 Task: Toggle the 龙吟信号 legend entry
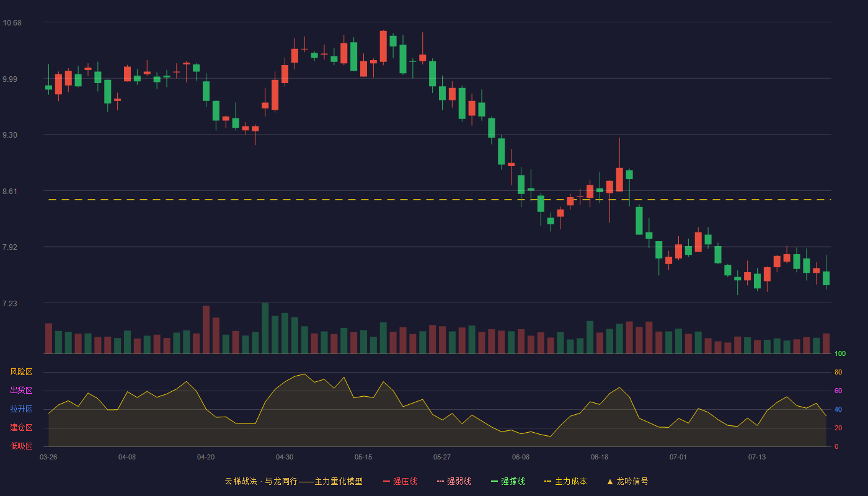[x=627, y=481]
